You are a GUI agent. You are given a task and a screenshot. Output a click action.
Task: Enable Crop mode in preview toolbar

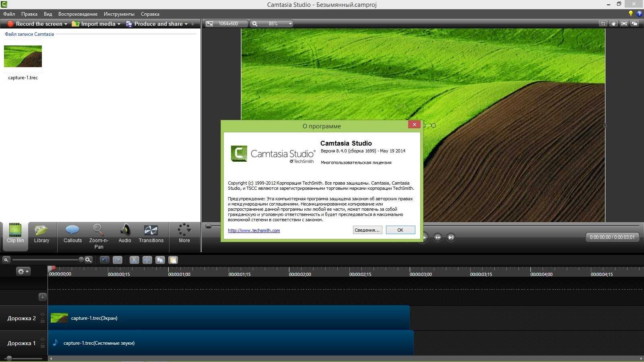pyautogui.click(x=603, y=24)
